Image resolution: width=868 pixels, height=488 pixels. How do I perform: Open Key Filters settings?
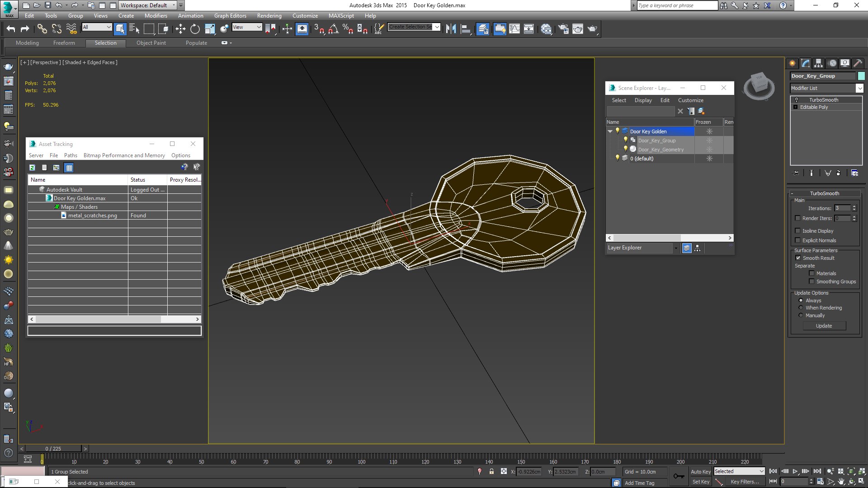point(745,482)
